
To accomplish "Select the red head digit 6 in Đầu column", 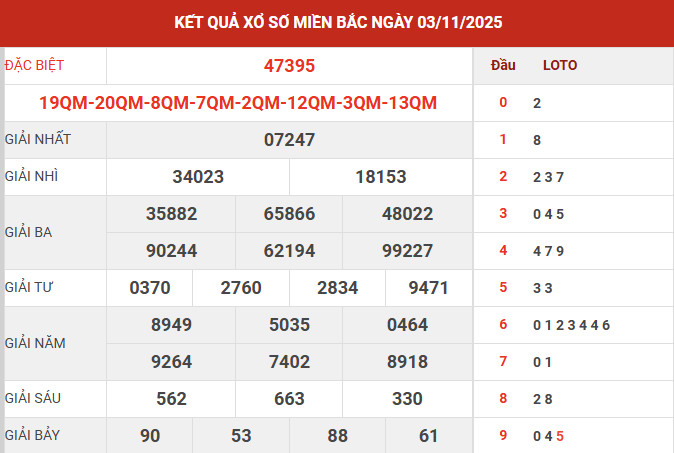I will tap(503, 325).
